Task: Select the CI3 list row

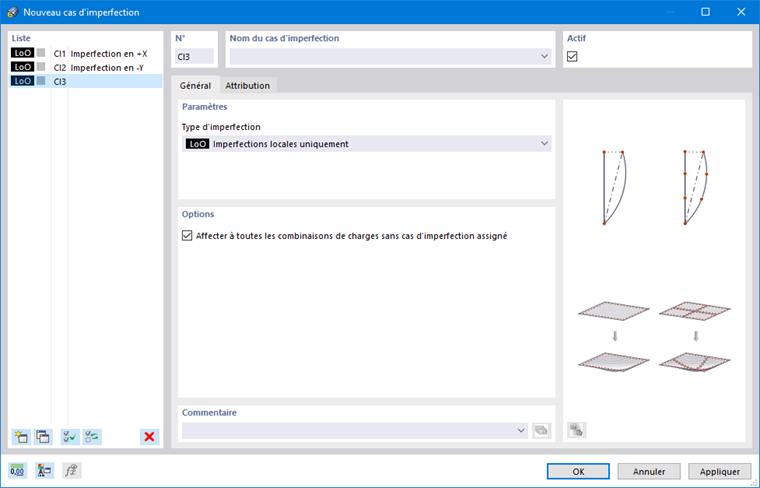Action: tap(86, 81)
